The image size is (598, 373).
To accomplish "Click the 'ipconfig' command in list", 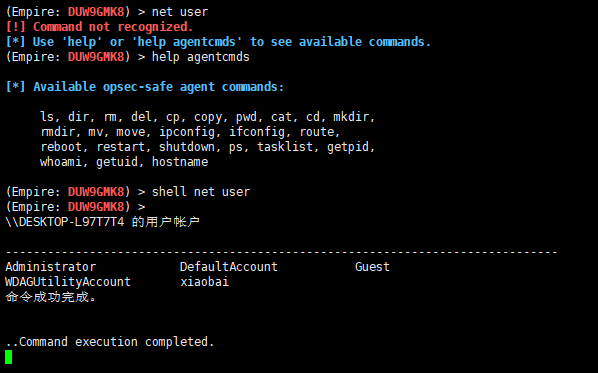I will 188,132.
